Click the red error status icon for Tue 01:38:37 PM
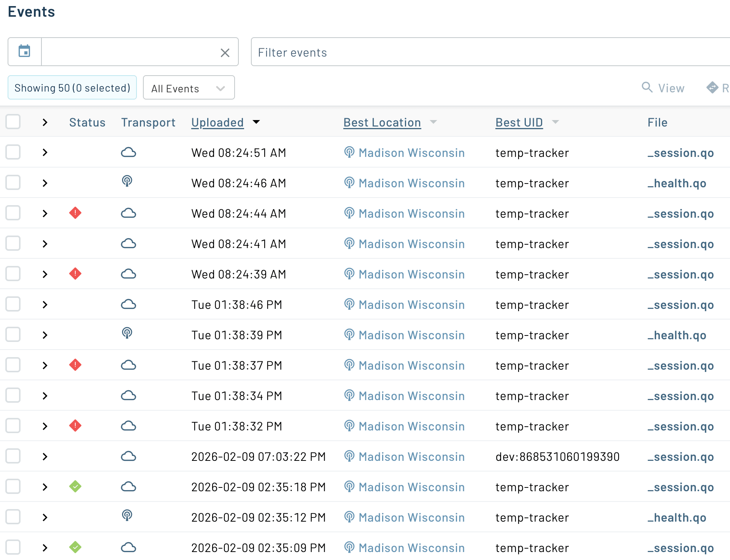Screen dimensions: 730x560 pos(75,365)
